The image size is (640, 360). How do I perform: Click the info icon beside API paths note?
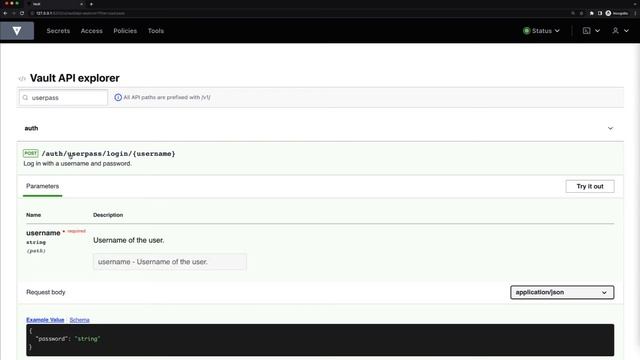118,97
